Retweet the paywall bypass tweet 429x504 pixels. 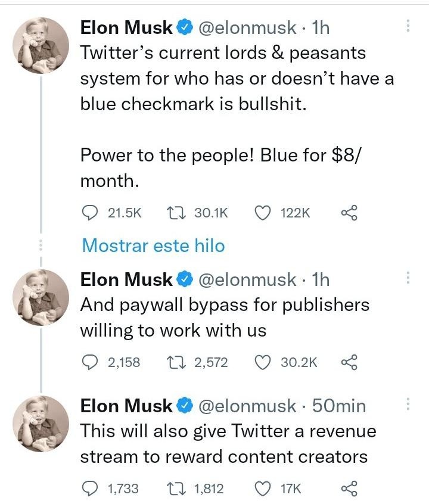coord(176,362)
